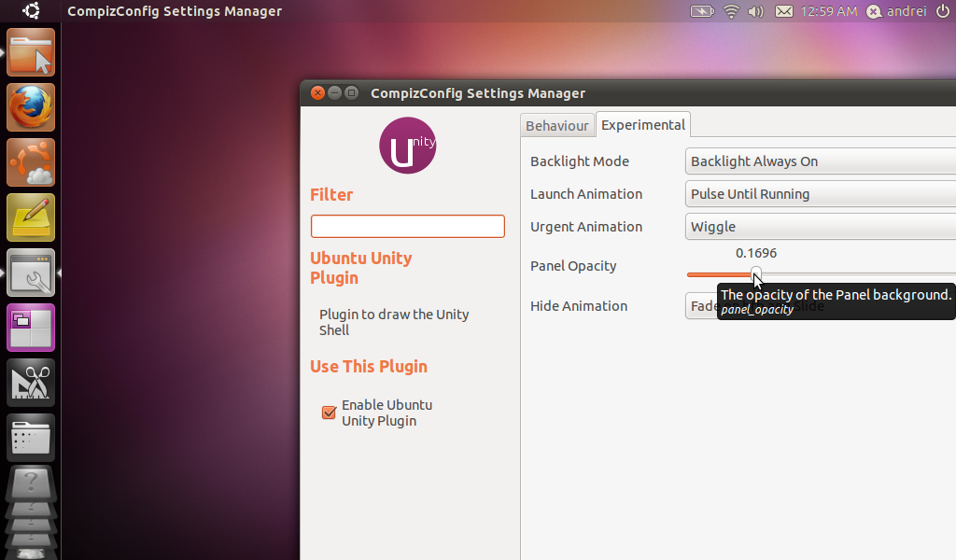Open the files and folders lens icon
The width and height of the screenshot is (956, 560).
[x=31, y=438]
